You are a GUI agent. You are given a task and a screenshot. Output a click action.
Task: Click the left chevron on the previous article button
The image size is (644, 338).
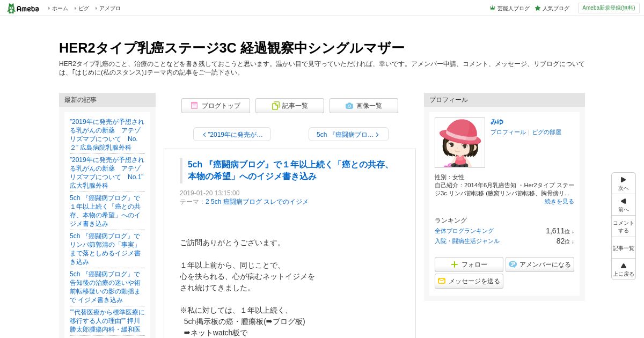[204, 135]
